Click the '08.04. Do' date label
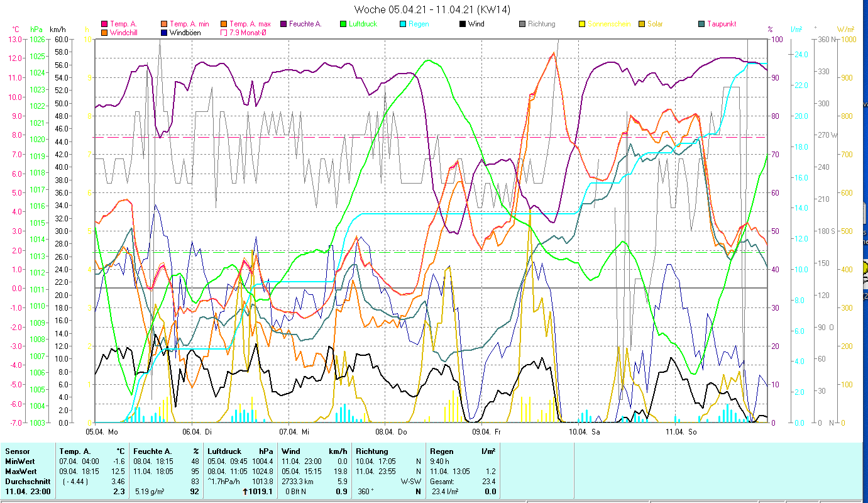 point(391,432)
